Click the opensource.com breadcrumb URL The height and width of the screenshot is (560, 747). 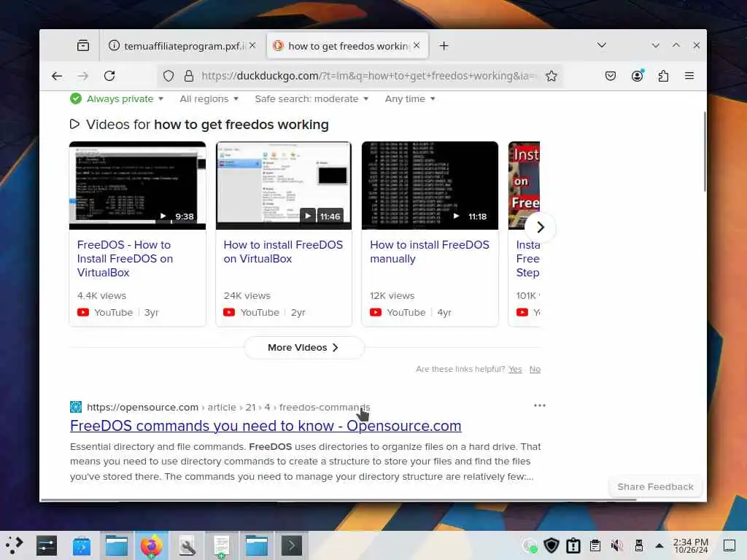click(228, 407)
